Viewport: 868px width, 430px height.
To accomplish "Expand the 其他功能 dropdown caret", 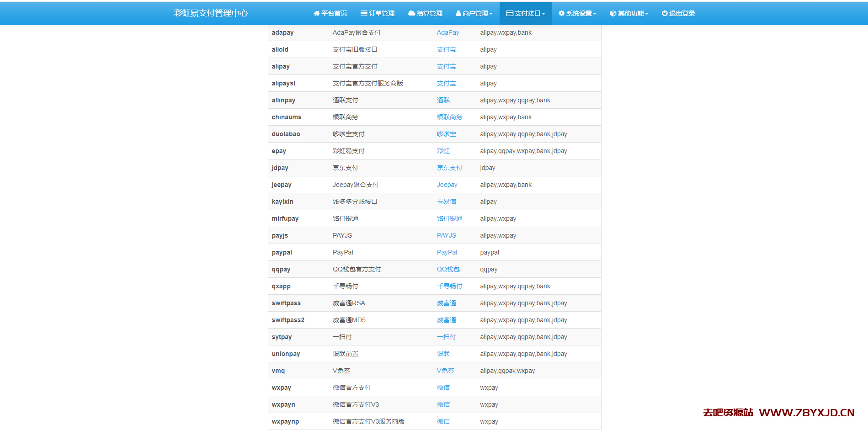I will pyautogui.click(x=647, y=14).
